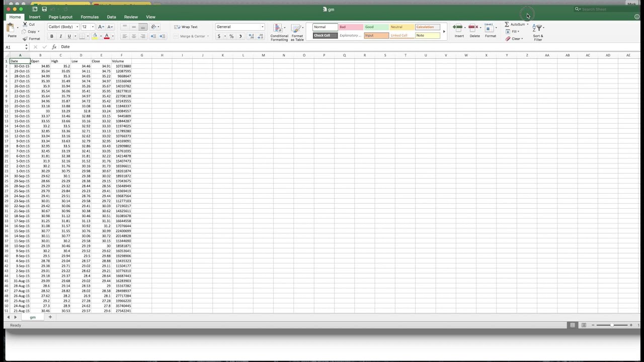Open the General number format dropdown

click(262, 27)
